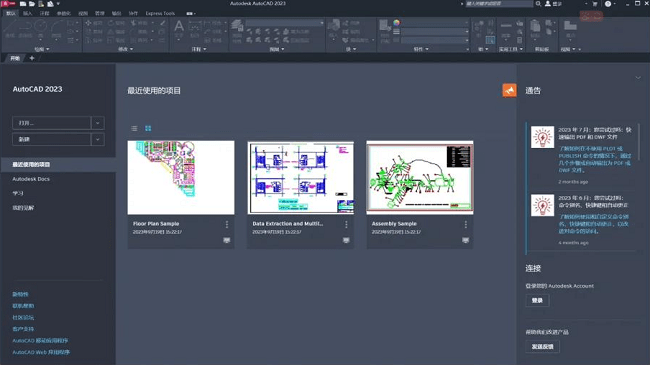This screenshot has height=365, width=650.
Task: Click the Match Properties icon
Action: [385, 26]
